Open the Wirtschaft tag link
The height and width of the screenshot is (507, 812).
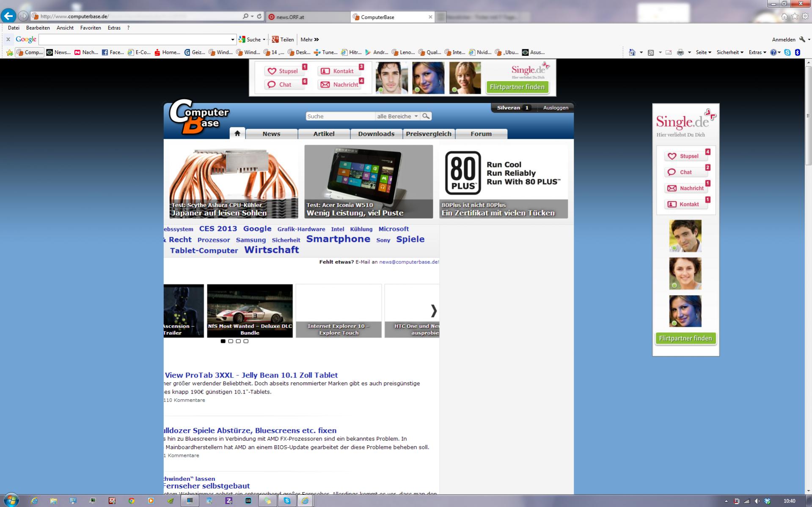(272, 250)
